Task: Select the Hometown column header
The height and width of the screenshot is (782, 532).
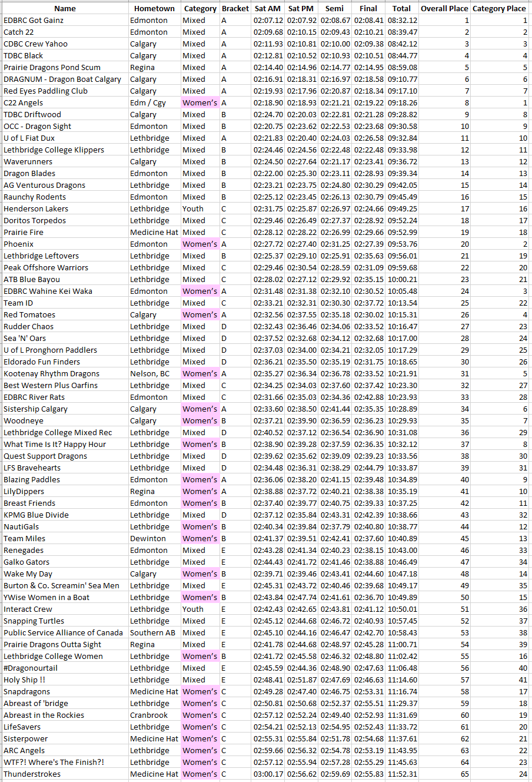Action: [x=154, y=8]
